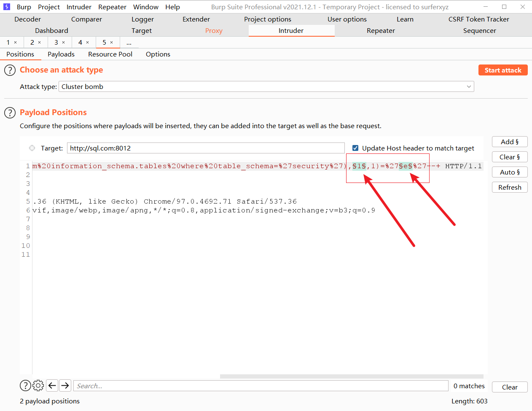This screenshot has width=532, height=411.
Task: Toggle Update Host header to match target
Action: (x=355, y=148)
